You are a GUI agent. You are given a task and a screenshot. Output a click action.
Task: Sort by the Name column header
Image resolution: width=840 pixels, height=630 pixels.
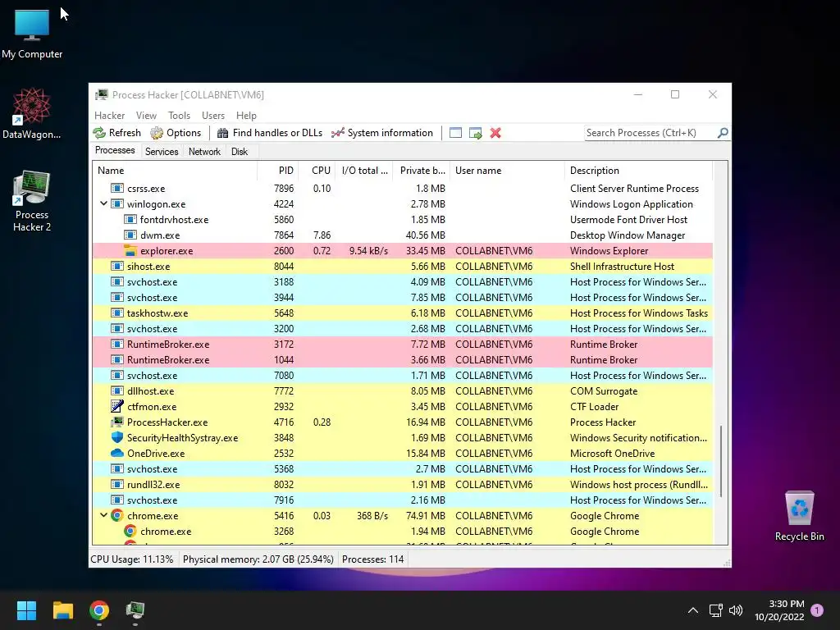point(175,171)
